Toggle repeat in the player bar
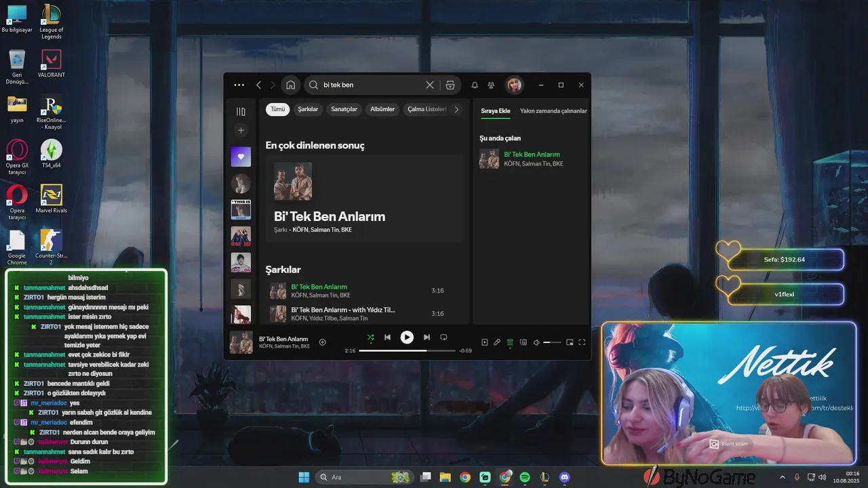This screenshot has height=488, width=868. tap(443, 337)
